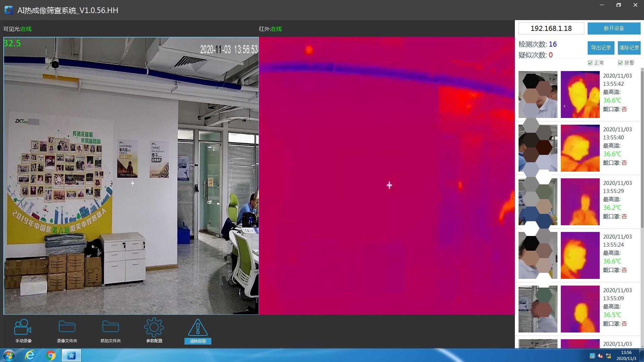Click the 参数配置 label text

[x=154, y=341]
